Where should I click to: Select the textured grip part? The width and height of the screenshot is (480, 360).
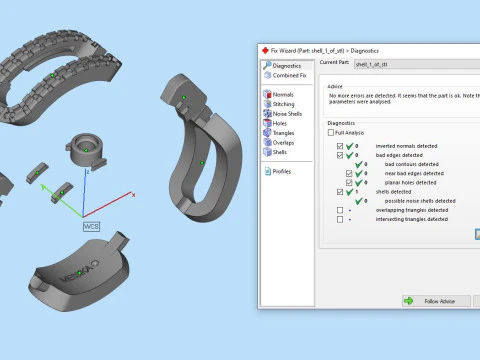pos(52,76)
